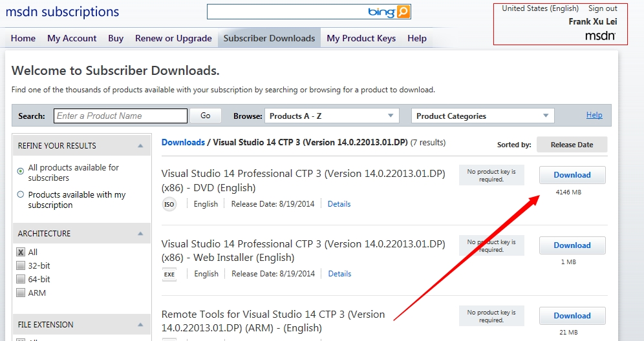Open the Home tab
Image resolution: width=644 pixels, height=341 pixels.
tap(23, 38)
